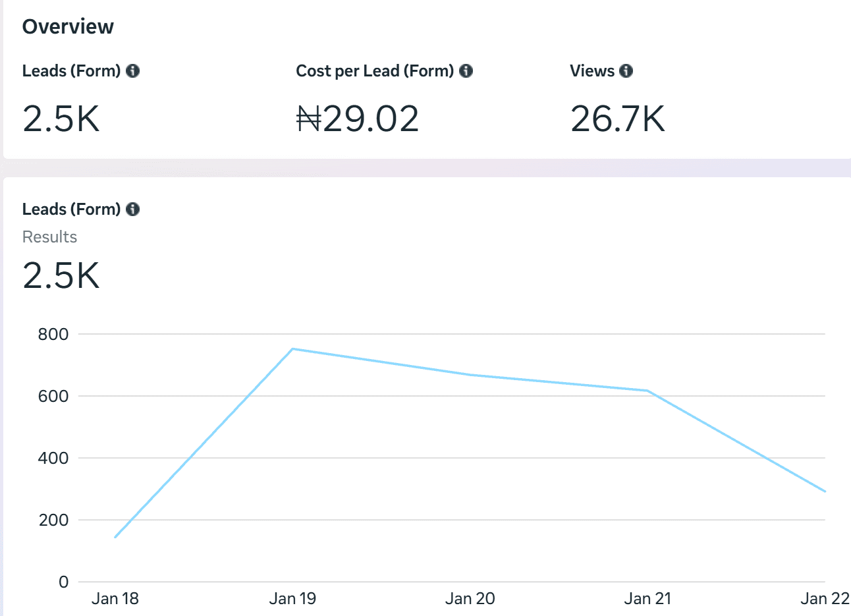Select the Jan 21 data point on the line
The width and height of the screenshot is (851, 616).
pos(647,391)
